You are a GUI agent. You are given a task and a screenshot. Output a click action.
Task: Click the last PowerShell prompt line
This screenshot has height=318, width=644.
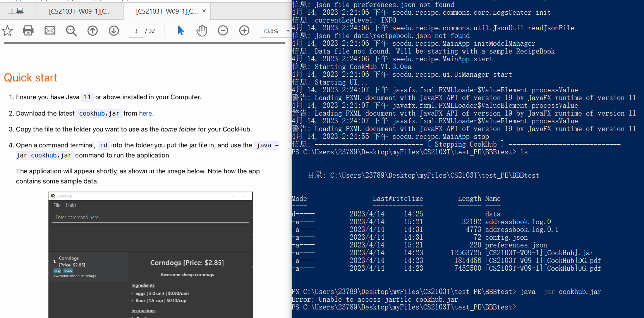tap(404, 307)
